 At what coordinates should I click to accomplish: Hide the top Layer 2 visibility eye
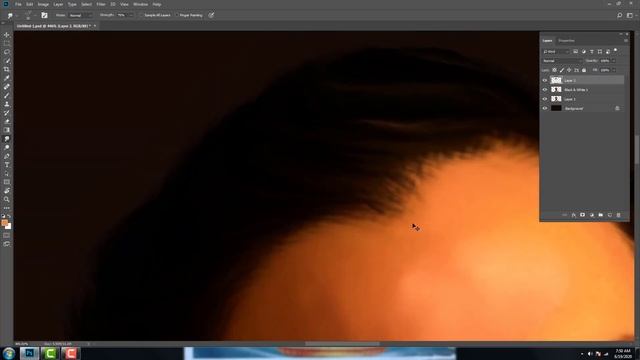tap(545, 80)
